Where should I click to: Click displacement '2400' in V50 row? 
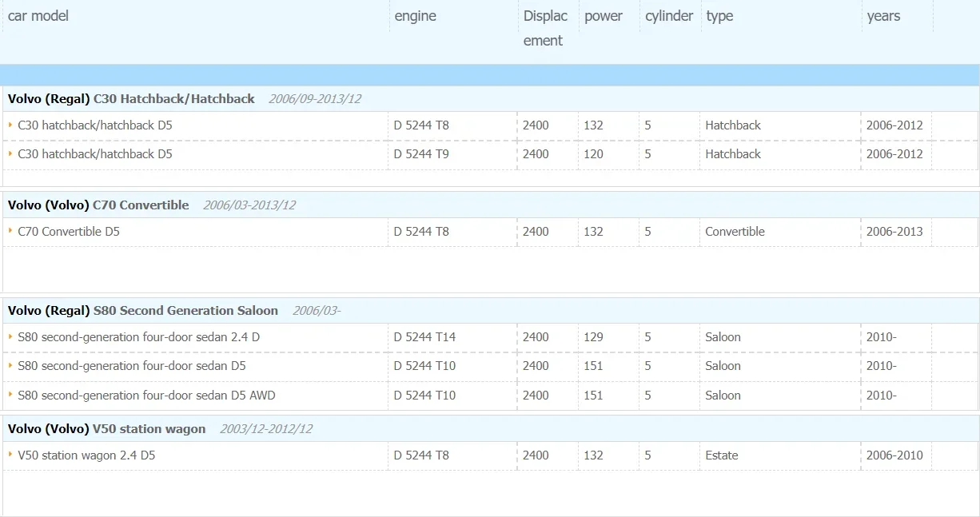(536, 455)
